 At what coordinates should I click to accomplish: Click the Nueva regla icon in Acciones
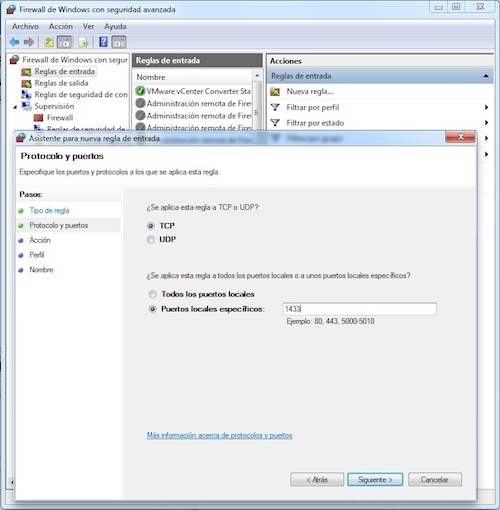tap(275, 91)
